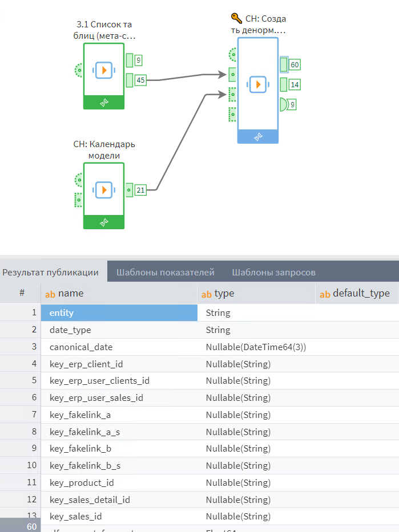Click the play icon in the blue СН: Создать денорм node
The height and width of the screenshot is (532, 399).
click(x=258, y=84)
